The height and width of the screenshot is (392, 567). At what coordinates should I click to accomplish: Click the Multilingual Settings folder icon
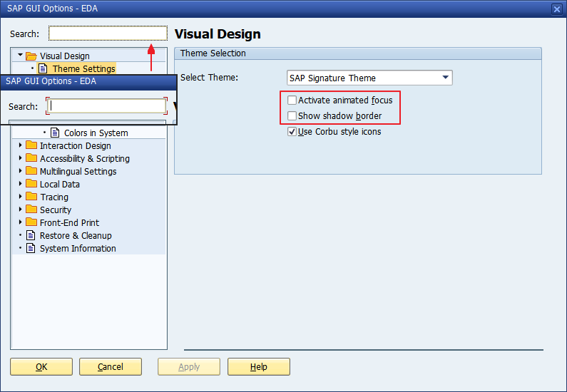coord(31,171)
